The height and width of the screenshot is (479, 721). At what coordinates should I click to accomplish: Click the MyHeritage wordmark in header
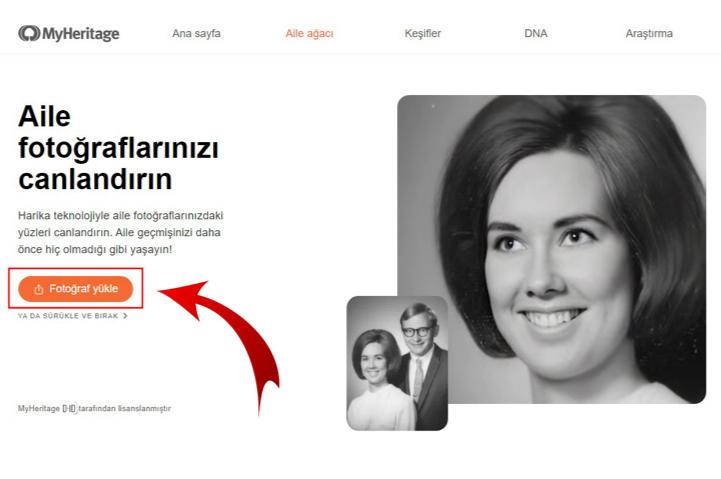[81, 34]
